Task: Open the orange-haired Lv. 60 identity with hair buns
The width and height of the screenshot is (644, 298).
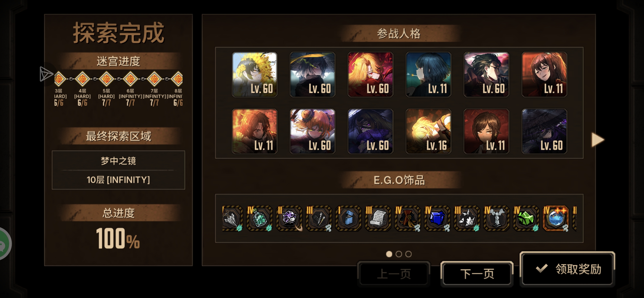Action: click(312, 131)
